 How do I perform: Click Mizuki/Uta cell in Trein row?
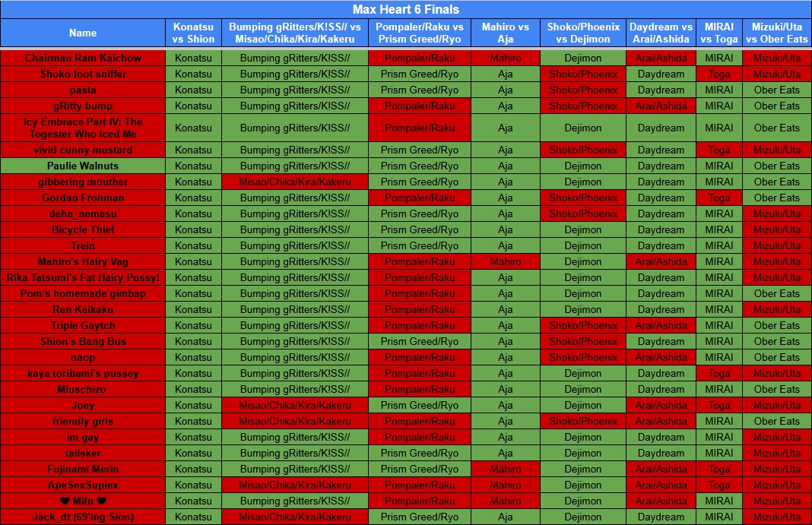tap(777, 245)
